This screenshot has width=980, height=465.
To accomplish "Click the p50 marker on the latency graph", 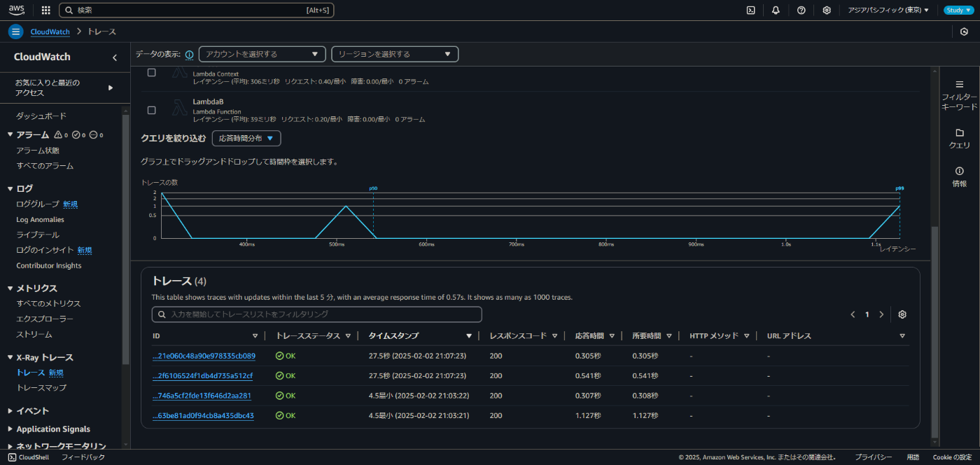I will click(x=373, y=188).
